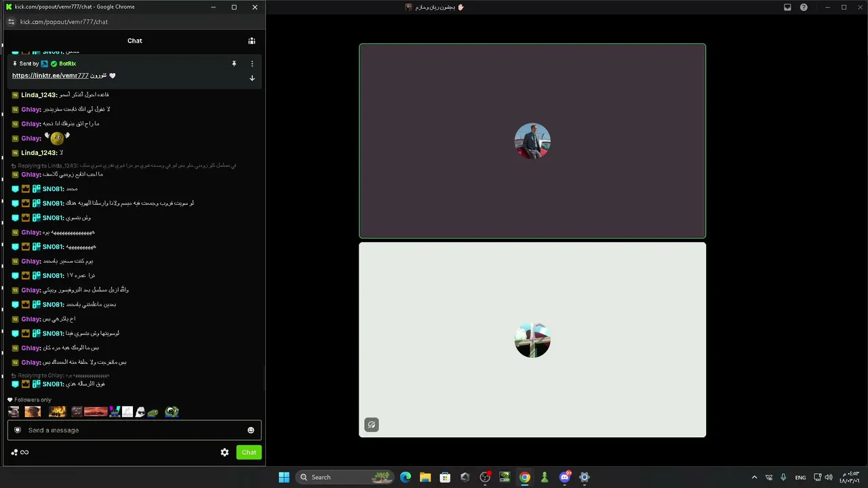Open the Unity hub icon on taskbar
The image size is (868, 488).
[x=465, y=477]
